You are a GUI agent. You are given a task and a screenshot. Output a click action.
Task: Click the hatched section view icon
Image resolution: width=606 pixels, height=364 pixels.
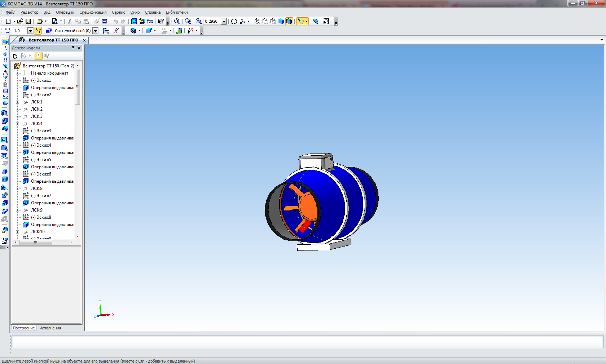point(133,31)
